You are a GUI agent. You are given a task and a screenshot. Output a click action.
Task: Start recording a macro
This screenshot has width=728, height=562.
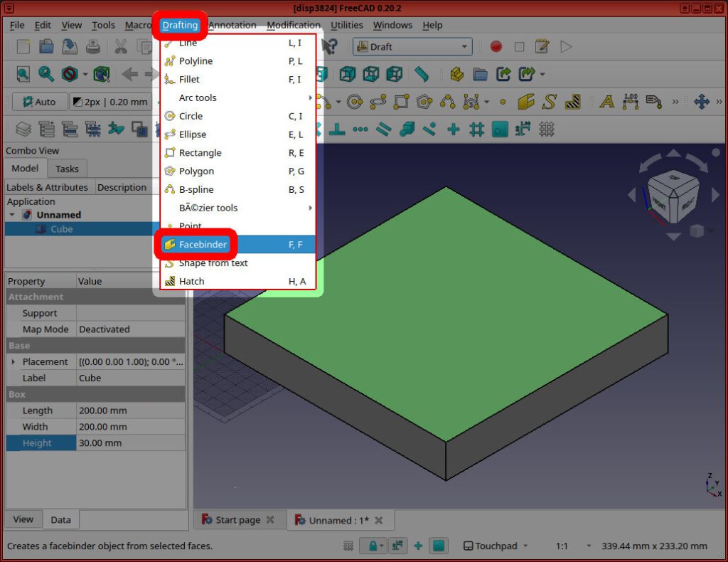(497, 47)
